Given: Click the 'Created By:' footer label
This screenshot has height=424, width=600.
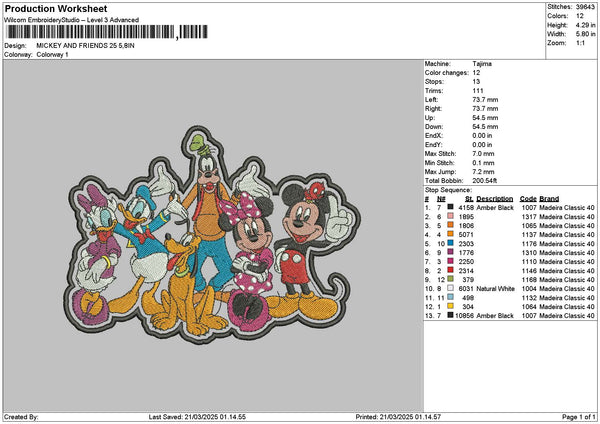Looking at the screenshot, I should (x=21, y=417).
